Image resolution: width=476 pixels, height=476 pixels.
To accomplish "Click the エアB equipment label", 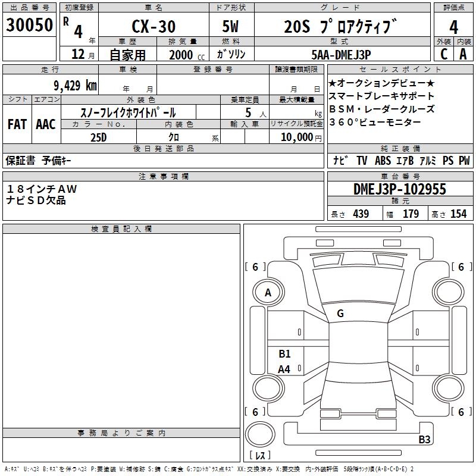I will (x=405, y=161).
